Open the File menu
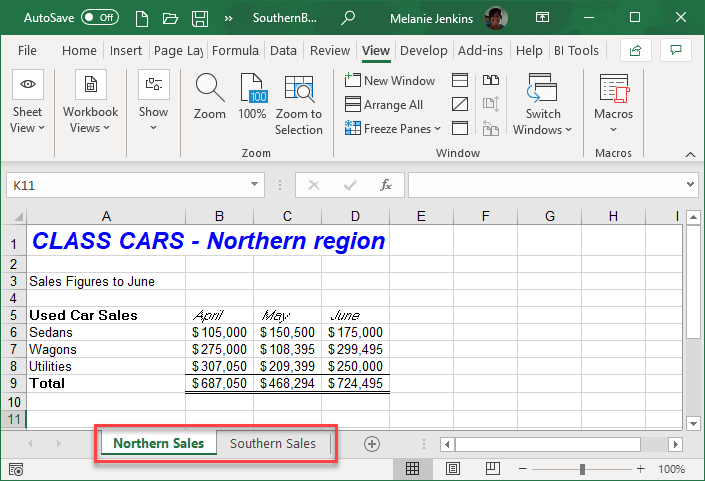Screen dimensions: 705x481 pyautogui.click(x=27, y=50)
